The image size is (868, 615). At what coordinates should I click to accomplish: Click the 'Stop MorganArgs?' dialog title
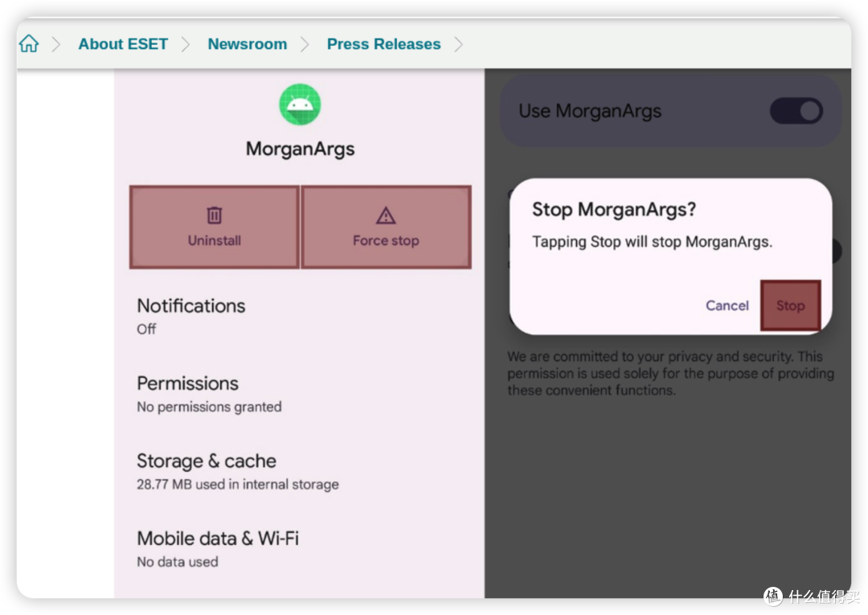[614, 209]
